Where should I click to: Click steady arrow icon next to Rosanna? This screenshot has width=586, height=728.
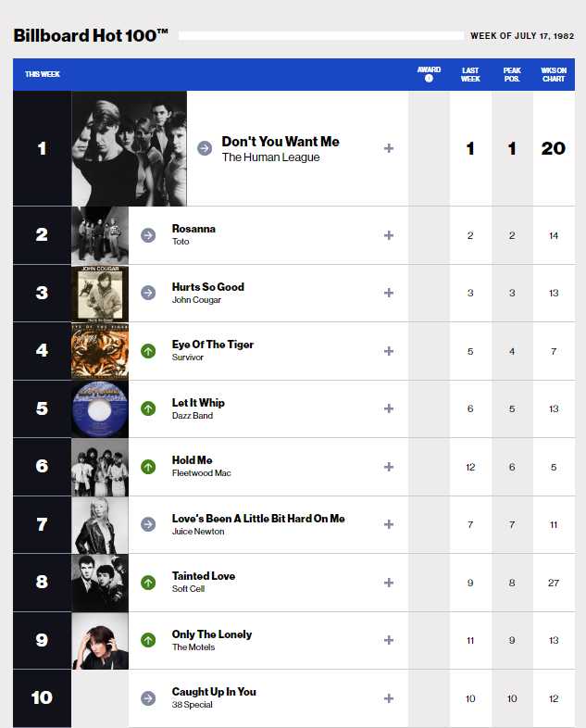pos(148,235)
